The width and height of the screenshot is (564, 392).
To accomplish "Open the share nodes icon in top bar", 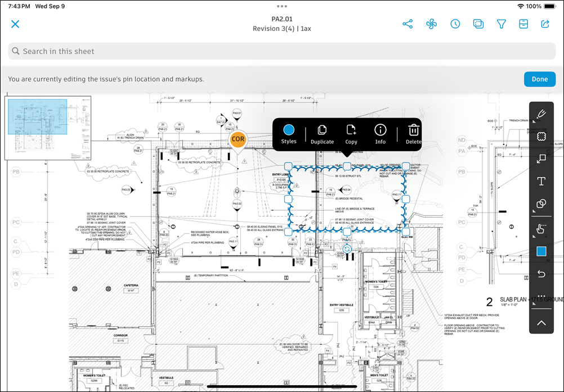I will 408,24.
